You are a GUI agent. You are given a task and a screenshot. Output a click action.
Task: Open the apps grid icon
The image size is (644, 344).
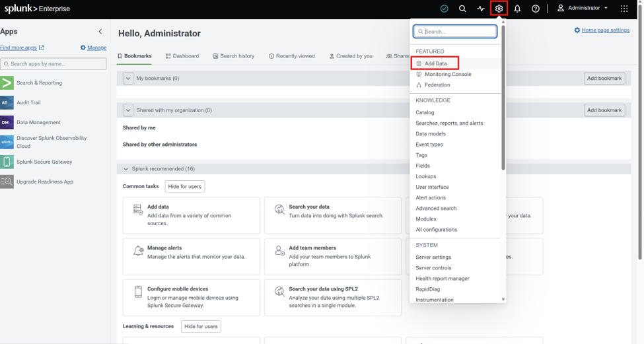point(624,9)
